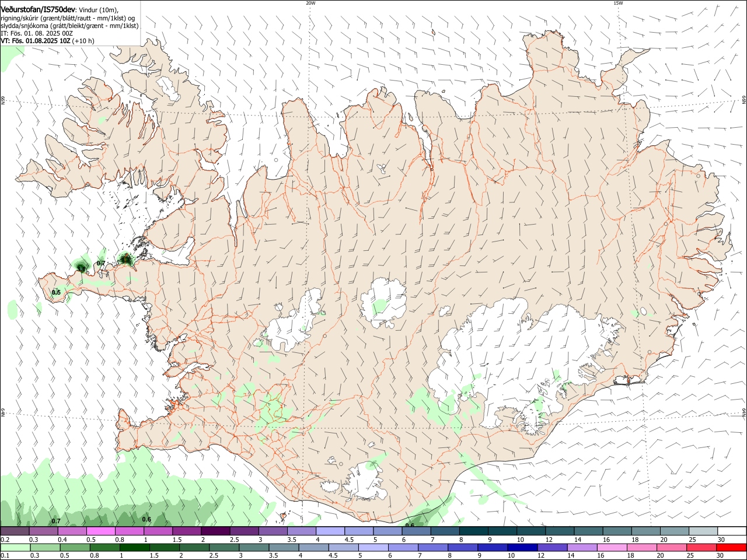Viewport: 747px width, 560px height.
Task: Click the upper scale swatch starting at 12
Action: coord(560,531)
